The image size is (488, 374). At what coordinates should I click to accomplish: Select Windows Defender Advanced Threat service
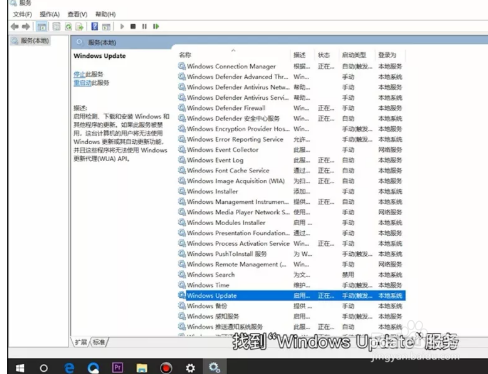click(291, 77)
